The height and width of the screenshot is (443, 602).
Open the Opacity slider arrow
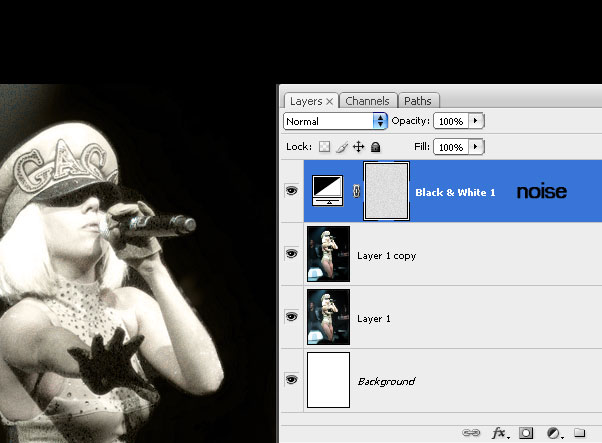476,121
